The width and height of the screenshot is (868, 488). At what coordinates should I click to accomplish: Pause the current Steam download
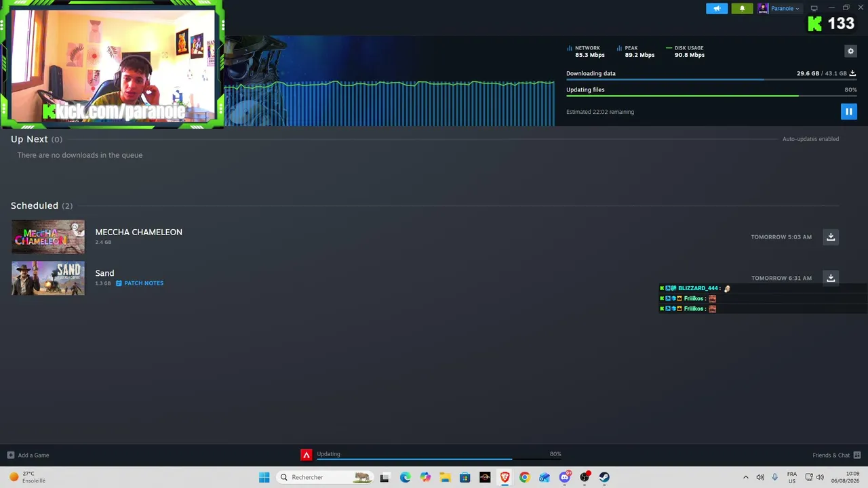click(848, 111)
